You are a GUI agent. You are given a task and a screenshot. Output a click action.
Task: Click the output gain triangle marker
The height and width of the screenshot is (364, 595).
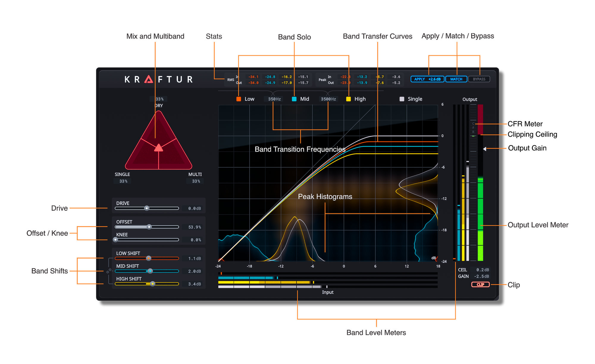click(x=485, y=149)
